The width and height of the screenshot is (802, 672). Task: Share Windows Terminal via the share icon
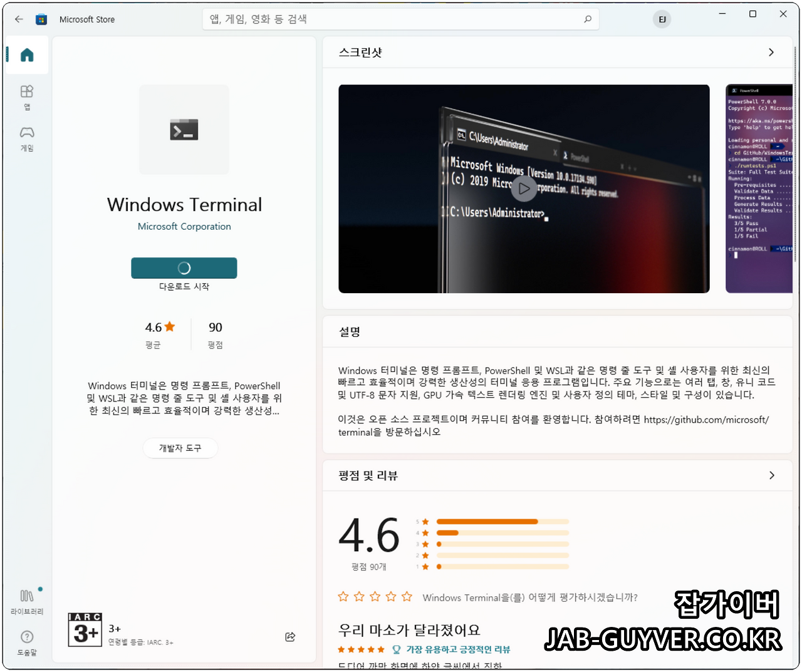tap(290, 636)
